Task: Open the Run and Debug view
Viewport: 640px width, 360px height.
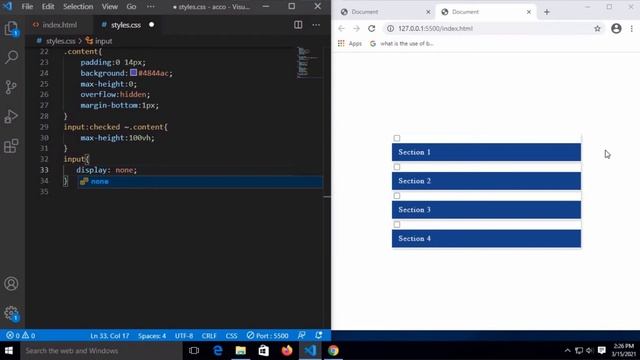Action: 11,116
